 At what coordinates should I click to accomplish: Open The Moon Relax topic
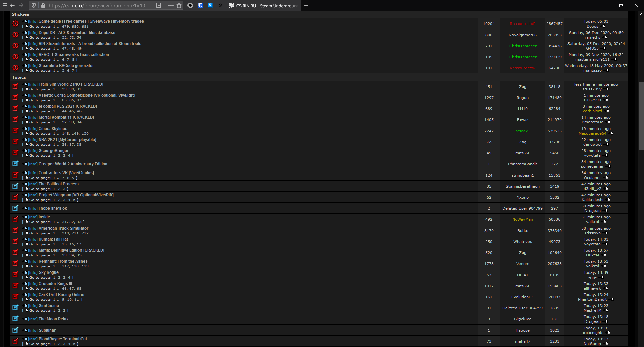click(x=53, y=319)
